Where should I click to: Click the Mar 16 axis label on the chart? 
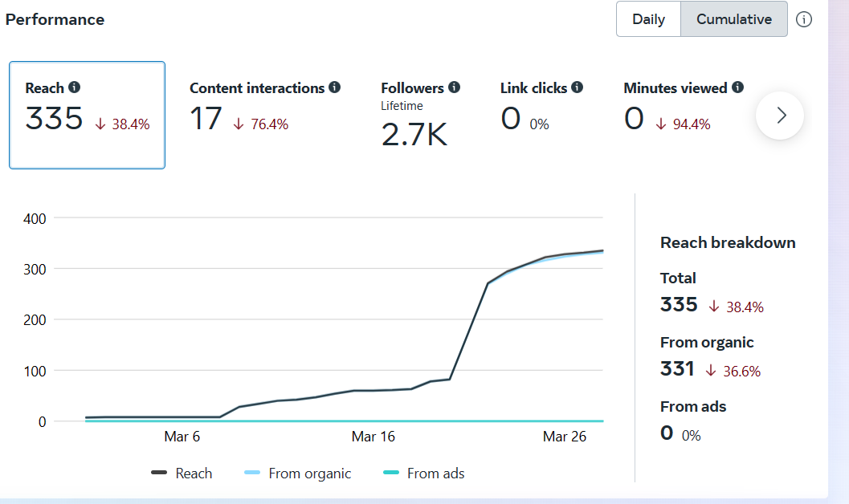[x=373, y=437]
